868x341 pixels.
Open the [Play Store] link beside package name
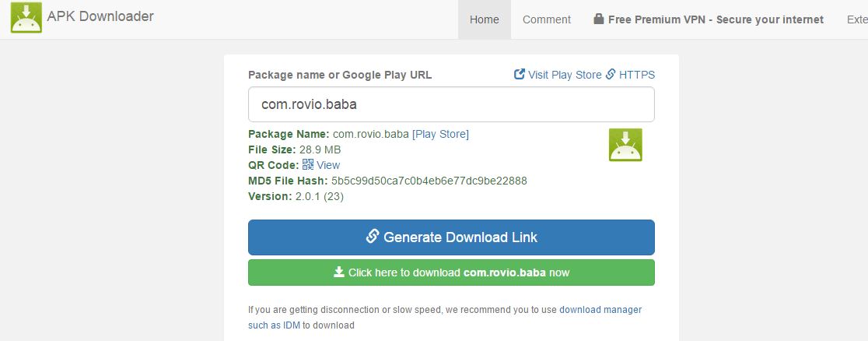(x=440, y=134)
